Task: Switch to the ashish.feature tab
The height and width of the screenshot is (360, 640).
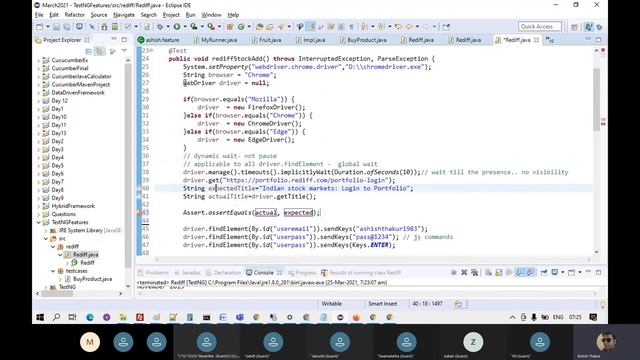Action: tap(159, 40)
